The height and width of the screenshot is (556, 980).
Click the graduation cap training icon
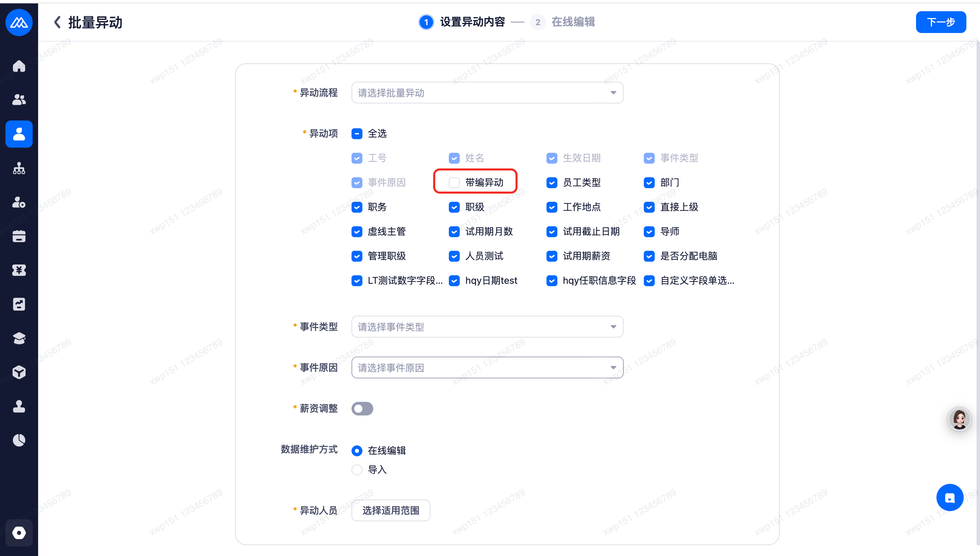(19, 338)
